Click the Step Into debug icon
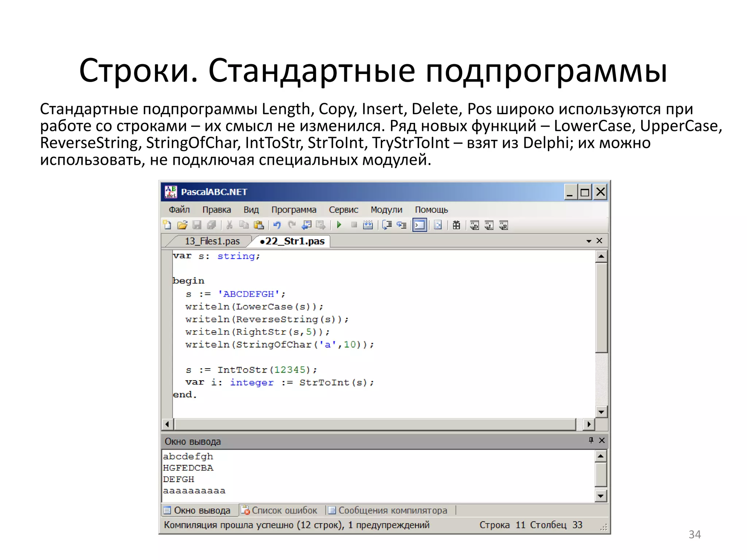The height and width of the screenshot is (560, 747). pos(402,225)
